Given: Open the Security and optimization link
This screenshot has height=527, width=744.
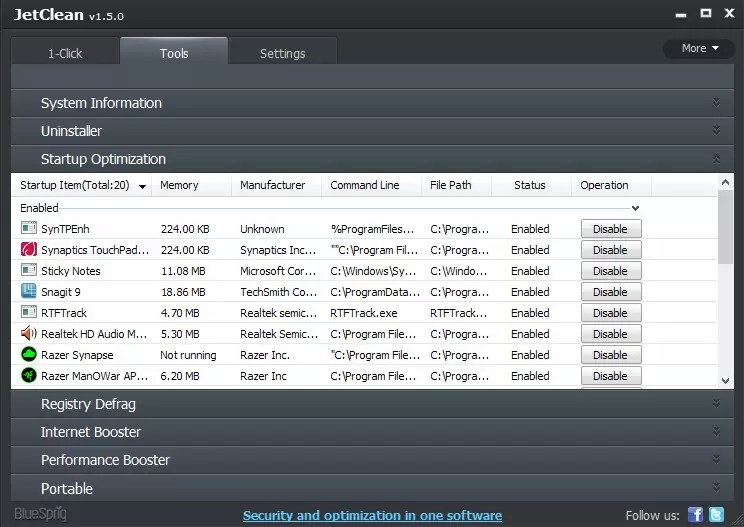Looking at the screenshot, I should (x=372, y=515).
